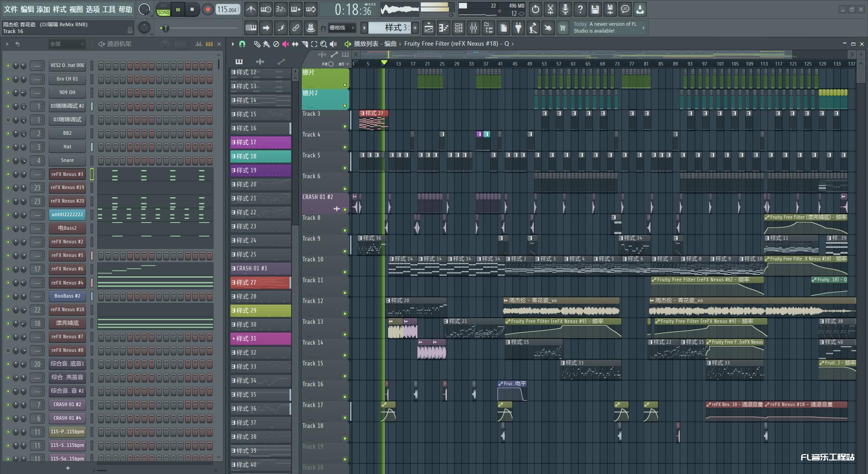
Task: Toggle the playlist magnet snap icon
Action: [242, 44]
